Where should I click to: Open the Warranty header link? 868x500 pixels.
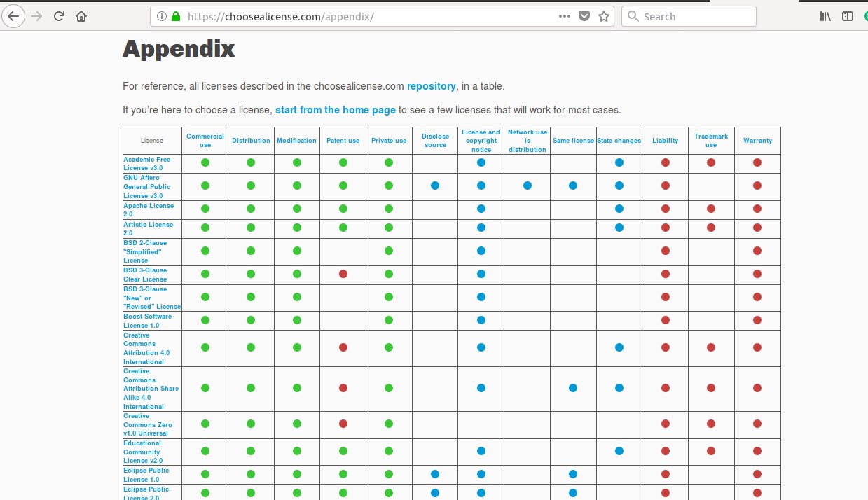[x=757, y=141]
